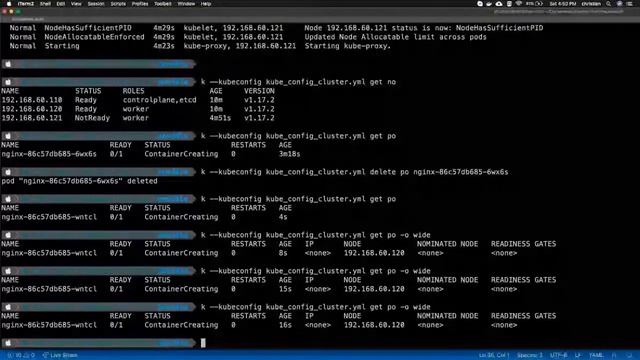Click the user name in menu bar
This screenshot has height=360, width=640.
tap(591, 4)
